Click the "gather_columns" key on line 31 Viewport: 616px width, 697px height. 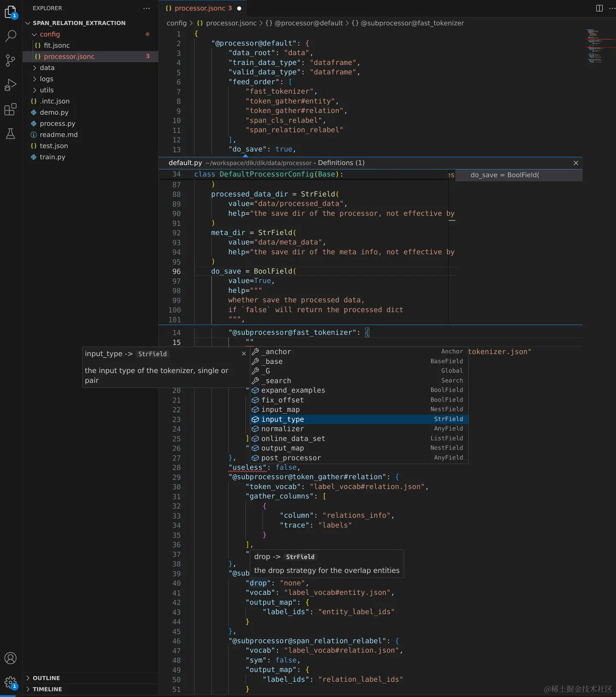280,496
